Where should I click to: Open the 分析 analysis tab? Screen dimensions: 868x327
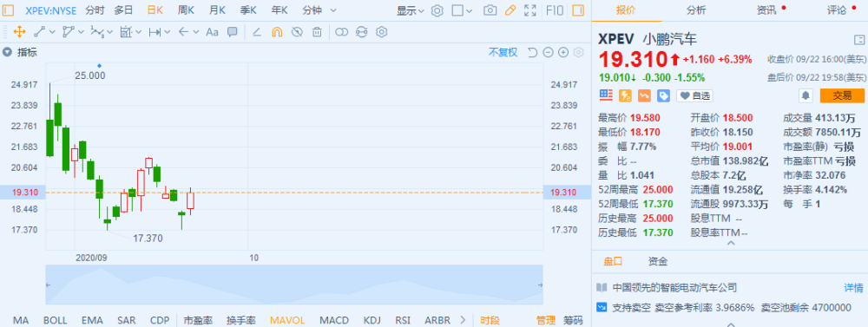(x=696, y=10)
